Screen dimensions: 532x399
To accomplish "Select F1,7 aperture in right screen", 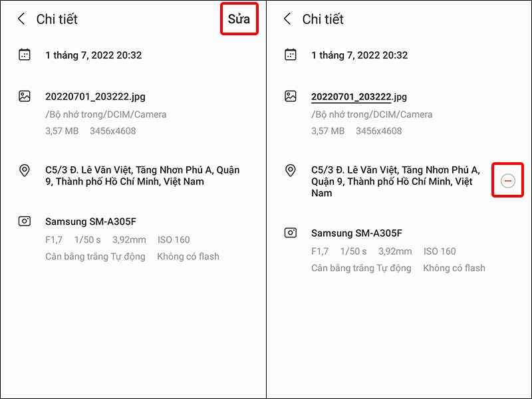I will point(320,251).
